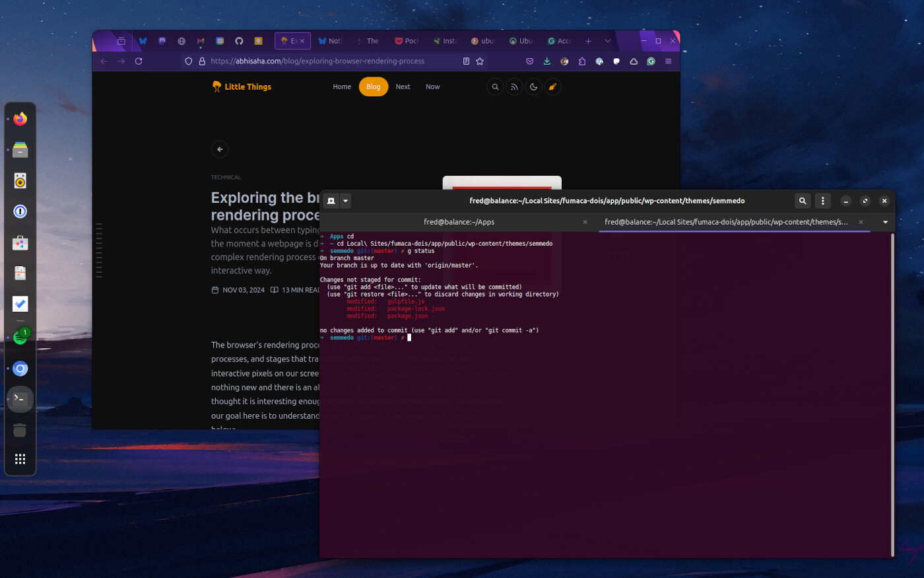This screenshot has width=924, height=578.
Task: Click the round back arrow above the article
Action: tap(220, 149)
